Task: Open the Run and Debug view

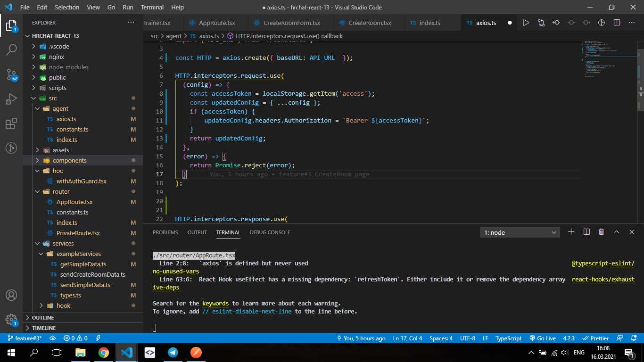Action: [11, 99]
